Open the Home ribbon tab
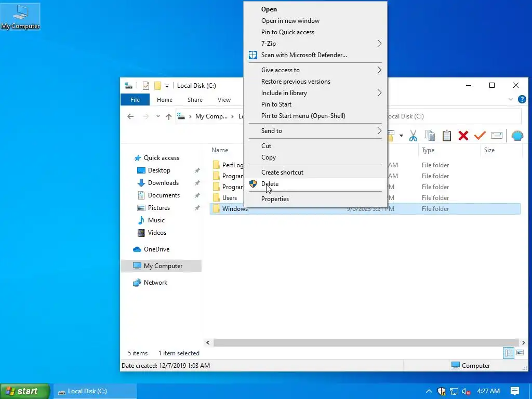This screenshot has width=532, height=399. [x=165, y=100]
